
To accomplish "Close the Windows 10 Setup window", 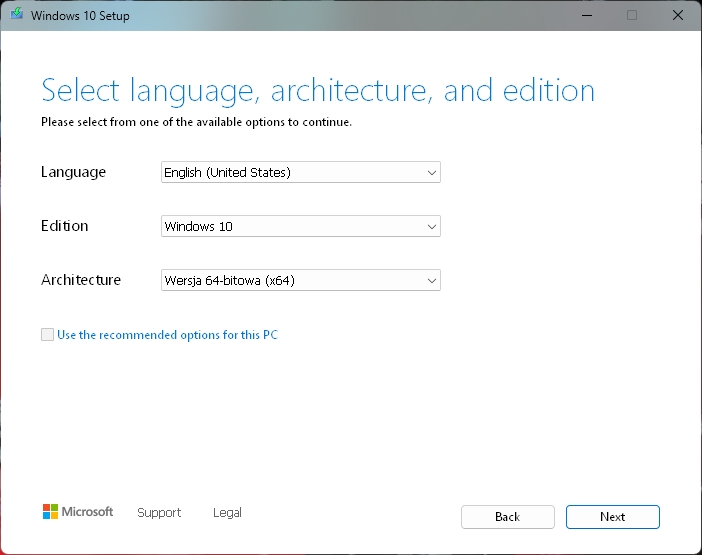I will tap(678, 15).
